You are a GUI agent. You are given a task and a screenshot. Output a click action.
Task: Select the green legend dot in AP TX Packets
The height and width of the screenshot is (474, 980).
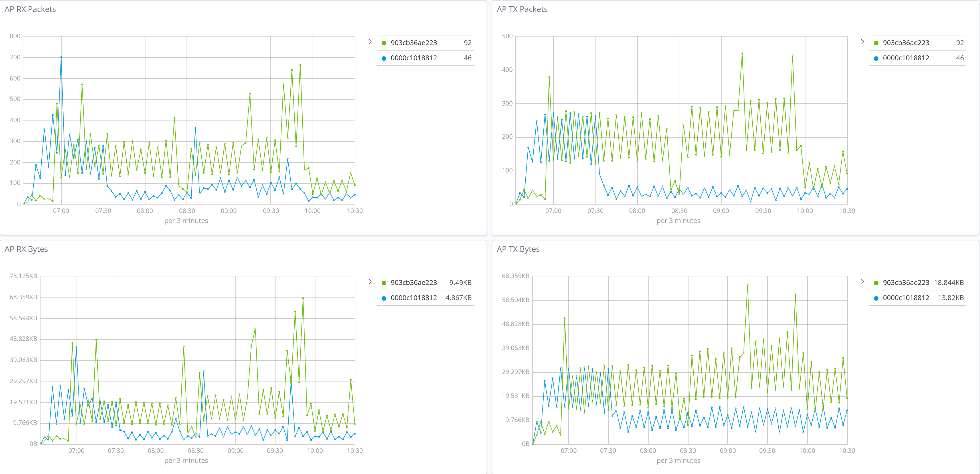tap(876, 43)
